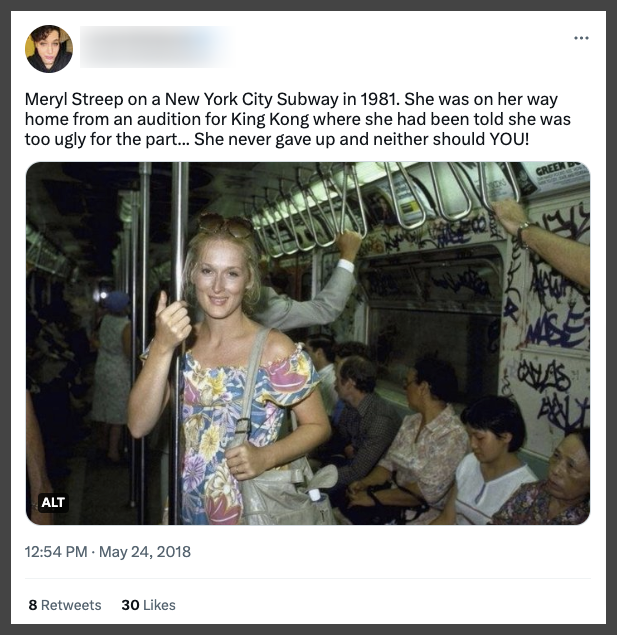This screenshot has height=635, width=617.
Task: Show the ALT image description badge
Action: tap(53, 503)
